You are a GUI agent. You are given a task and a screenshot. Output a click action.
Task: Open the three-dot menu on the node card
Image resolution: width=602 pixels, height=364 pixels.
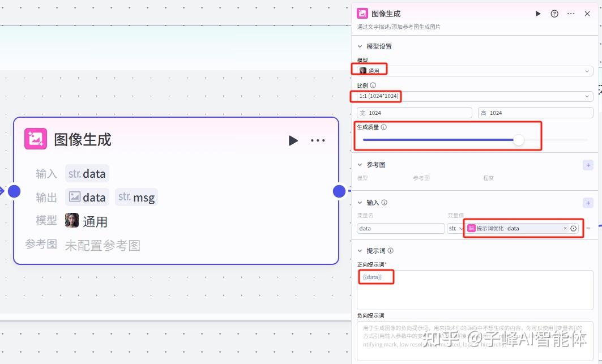(x=318, y=140)
